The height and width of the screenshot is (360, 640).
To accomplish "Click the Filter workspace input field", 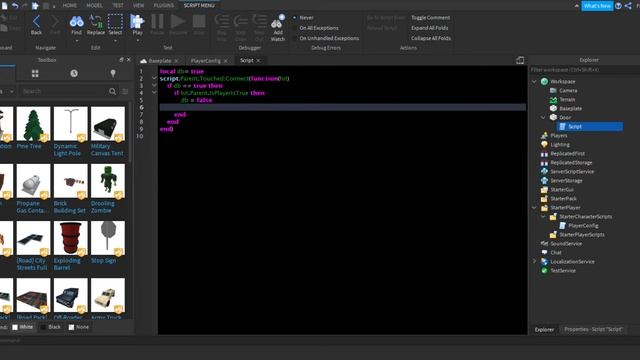I will (x=584, y=70).
